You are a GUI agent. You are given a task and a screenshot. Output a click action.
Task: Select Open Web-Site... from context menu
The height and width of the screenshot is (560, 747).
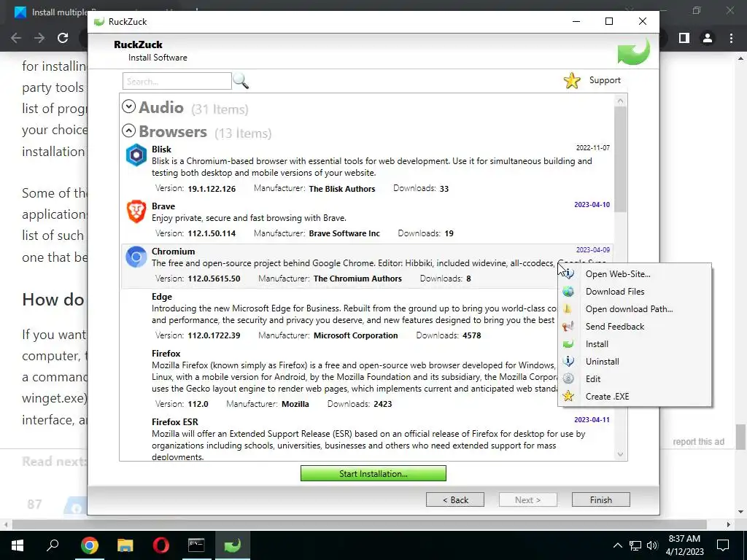tap(618, 274)
